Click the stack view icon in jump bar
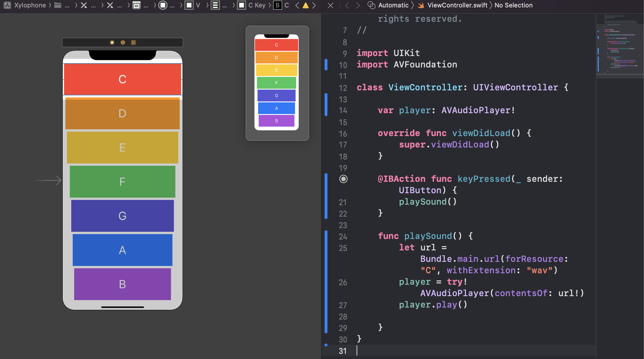Image resolution: width=644 pixels, height=359 pixels. point(215,5)
